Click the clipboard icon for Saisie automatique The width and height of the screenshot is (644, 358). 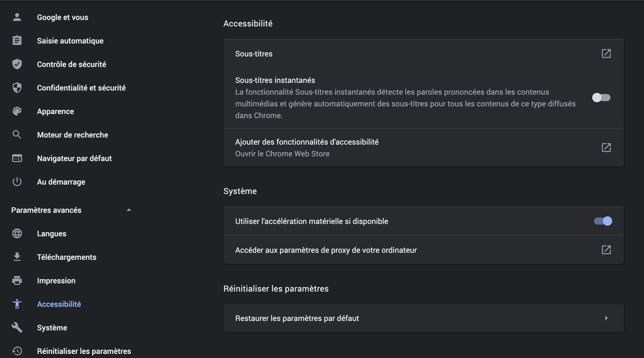point(17,41)
